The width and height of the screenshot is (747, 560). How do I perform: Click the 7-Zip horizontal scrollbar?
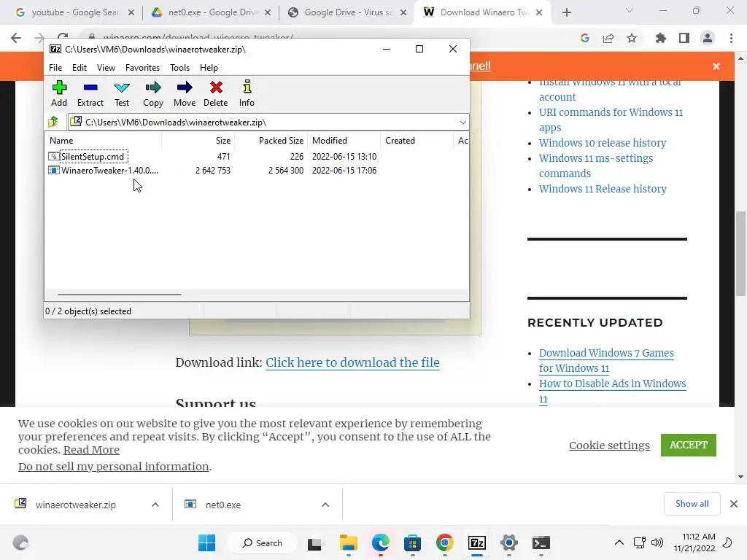click(x=119, y=295)
